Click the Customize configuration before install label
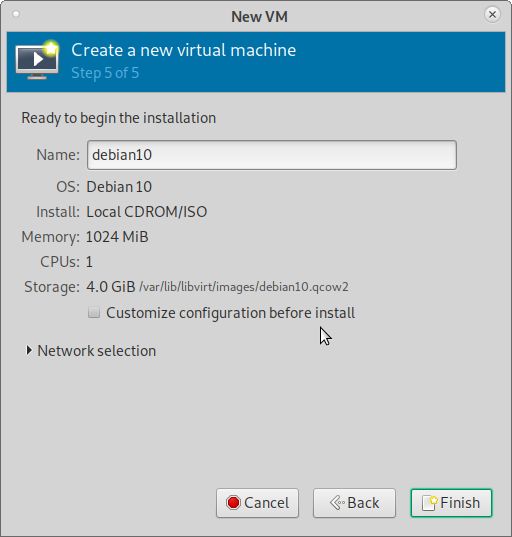The height and width of the screenshot is (537, 512). [x=230, y=313]
